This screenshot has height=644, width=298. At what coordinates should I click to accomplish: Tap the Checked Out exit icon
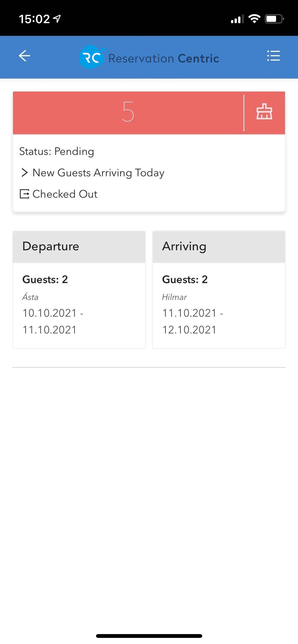[x=24, y=194]
